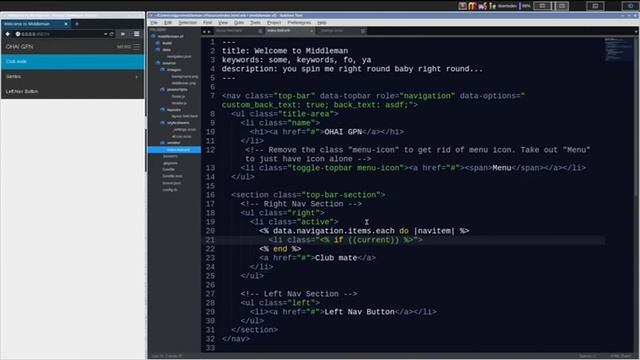640x360 pixels.
Task: Click the 'Club mate' text on line 23
Action: [336, 258]
